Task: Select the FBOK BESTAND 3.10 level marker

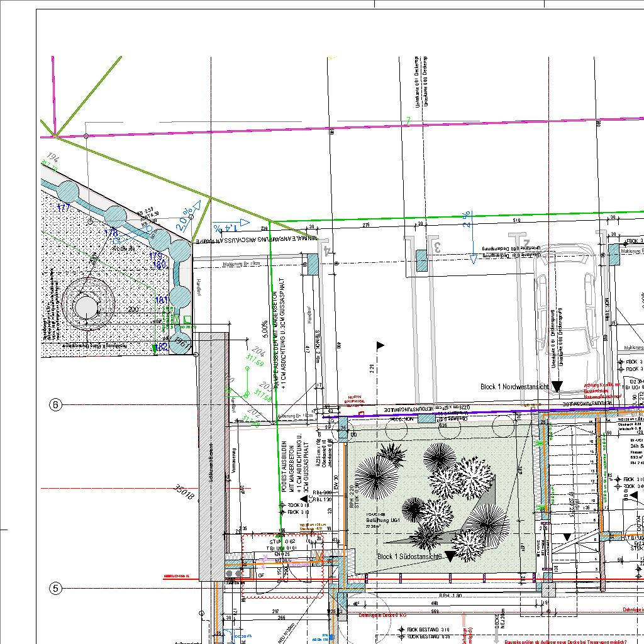Action: (428, 630)
